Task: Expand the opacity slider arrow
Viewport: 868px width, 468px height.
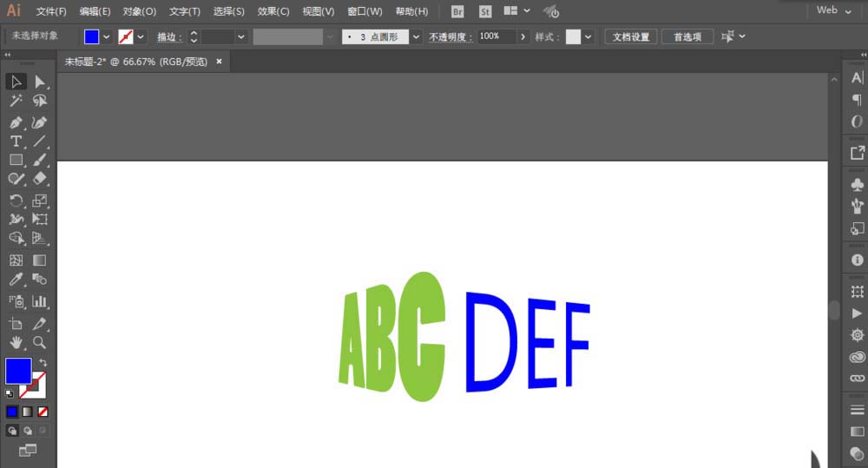Action: [x=523, y=36]
